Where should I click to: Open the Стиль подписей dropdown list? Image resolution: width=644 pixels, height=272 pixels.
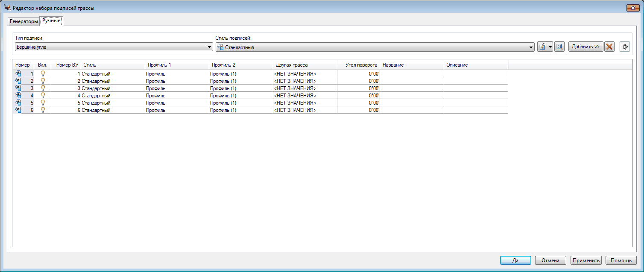[x=531, y=47]
